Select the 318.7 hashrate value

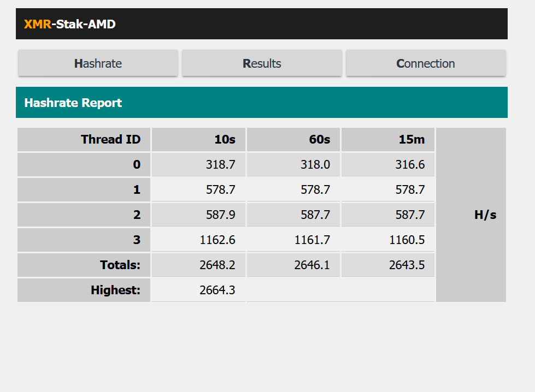click(220, 165)
